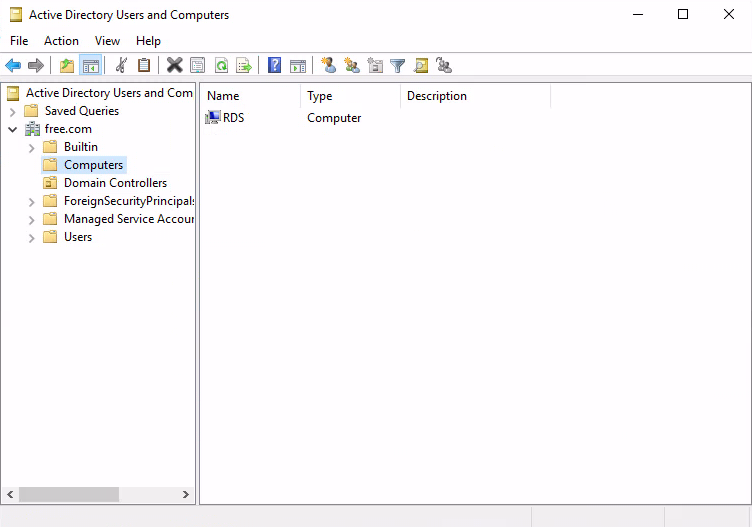
Task: Sort by the Description column header
Action: [x=475, y=96]
